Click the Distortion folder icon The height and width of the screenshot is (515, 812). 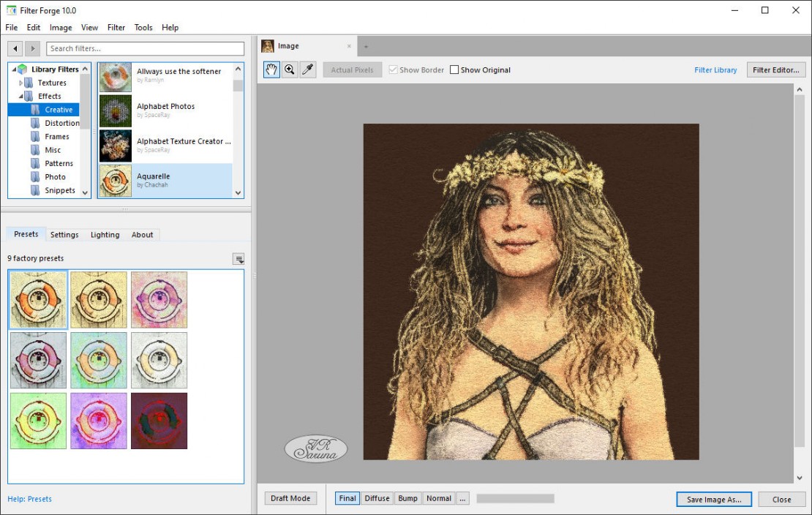(x=35, y=123)
